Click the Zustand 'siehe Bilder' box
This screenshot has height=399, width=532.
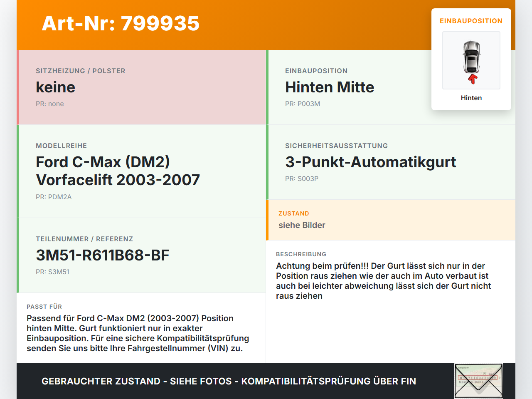pos(391,220)
